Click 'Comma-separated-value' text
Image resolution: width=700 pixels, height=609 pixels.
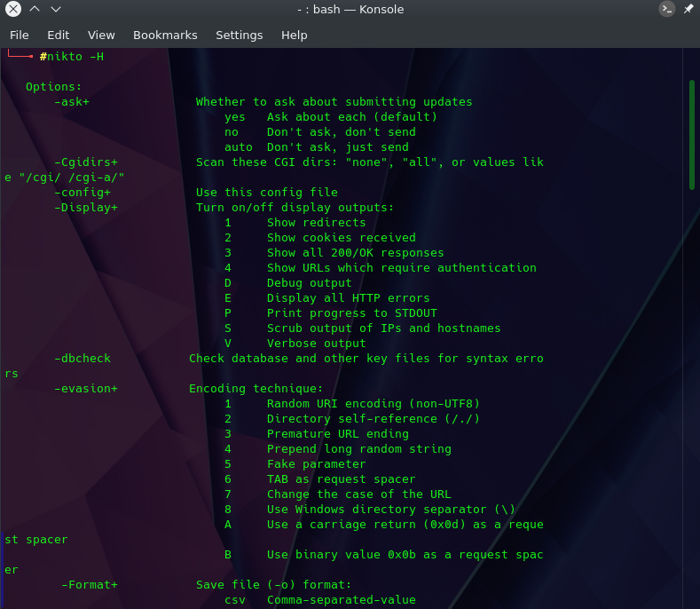tap(342, 600)
